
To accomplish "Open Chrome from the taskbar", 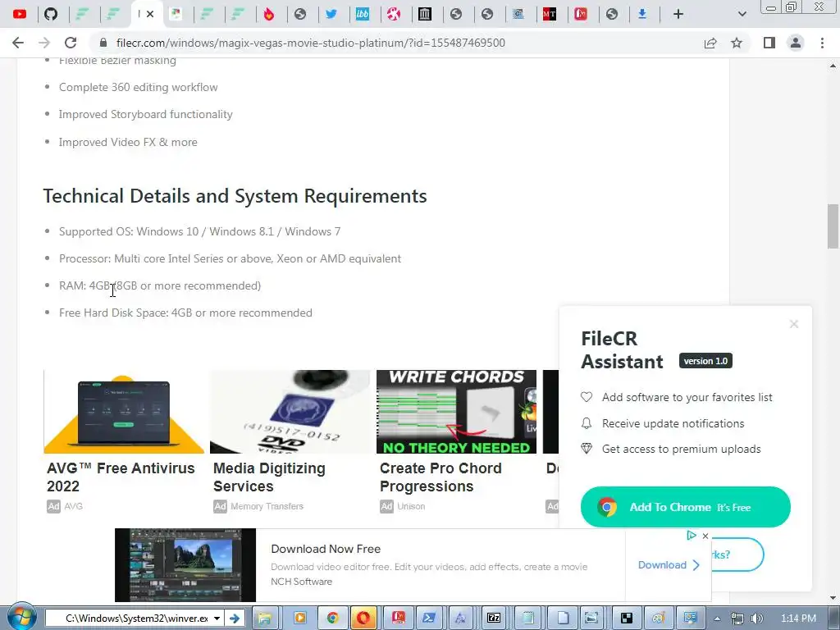I will coord(332,619).
